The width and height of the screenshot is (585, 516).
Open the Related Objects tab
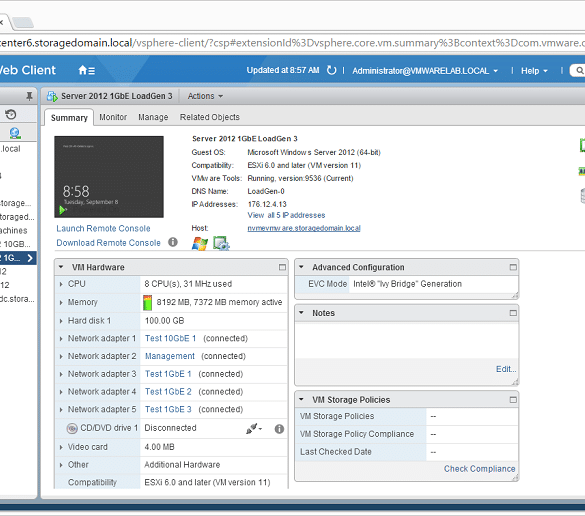[x=210, y=117]
